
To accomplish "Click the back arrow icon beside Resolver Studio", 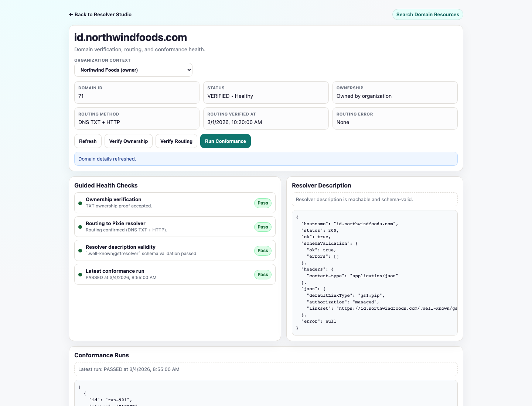I will (71, 14).
